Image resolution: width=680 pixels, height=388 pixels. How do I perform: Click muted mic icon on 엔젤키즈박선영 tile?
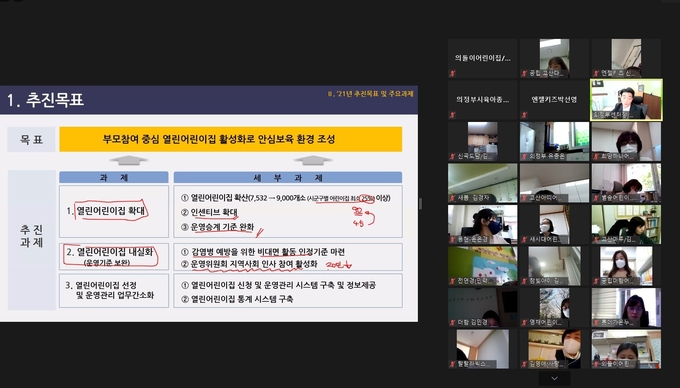tap(525, 115)
